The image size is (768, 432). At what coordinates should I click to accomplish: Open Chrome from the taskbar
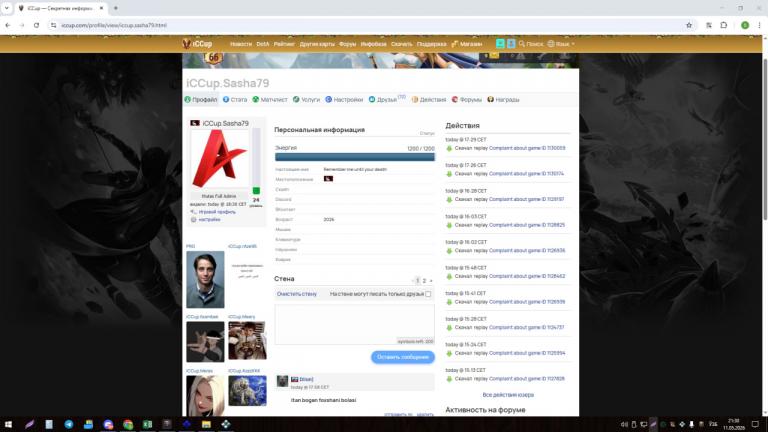[128, 424]
